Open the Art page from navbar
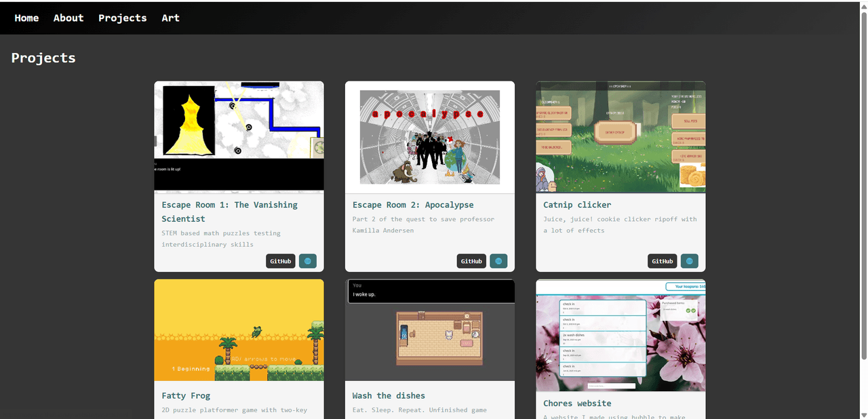The image size is (868, 419). (170, 18)
